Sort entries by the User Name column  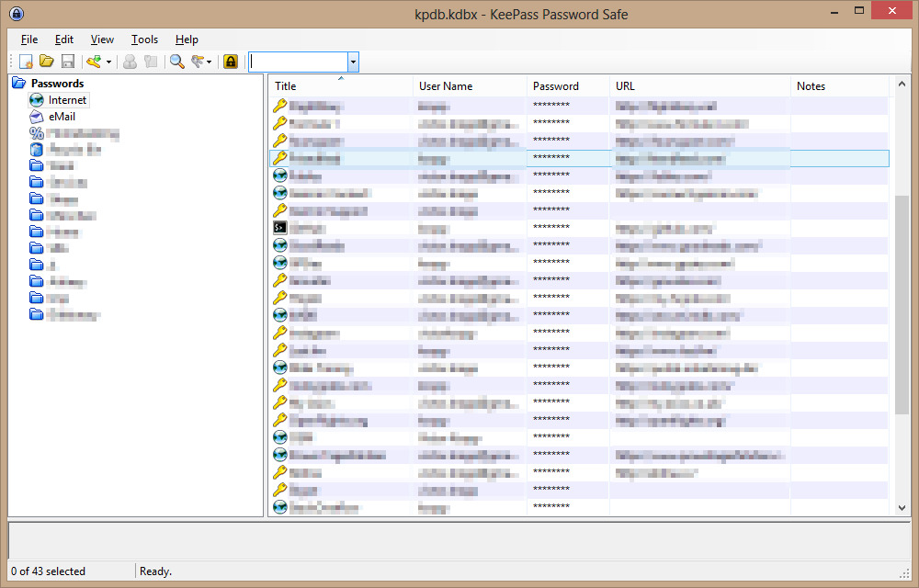click(469, 86)
